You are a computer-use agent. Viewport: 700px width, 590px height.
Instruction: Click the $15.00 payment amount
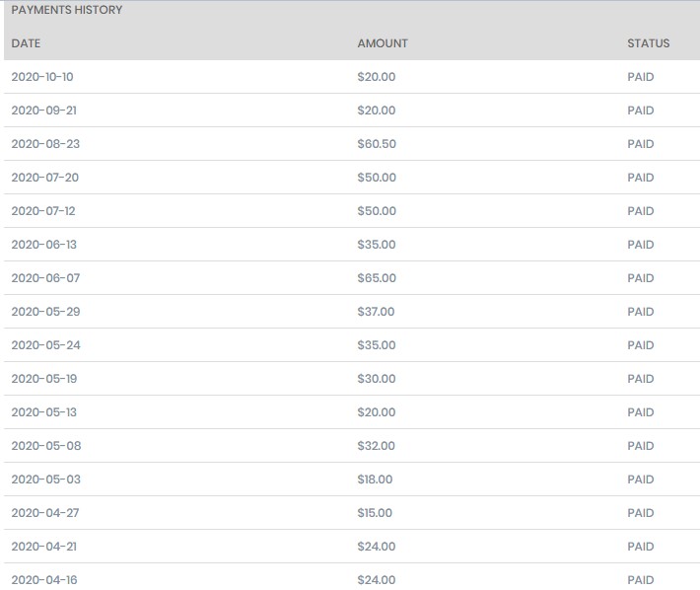coord(375,513)
